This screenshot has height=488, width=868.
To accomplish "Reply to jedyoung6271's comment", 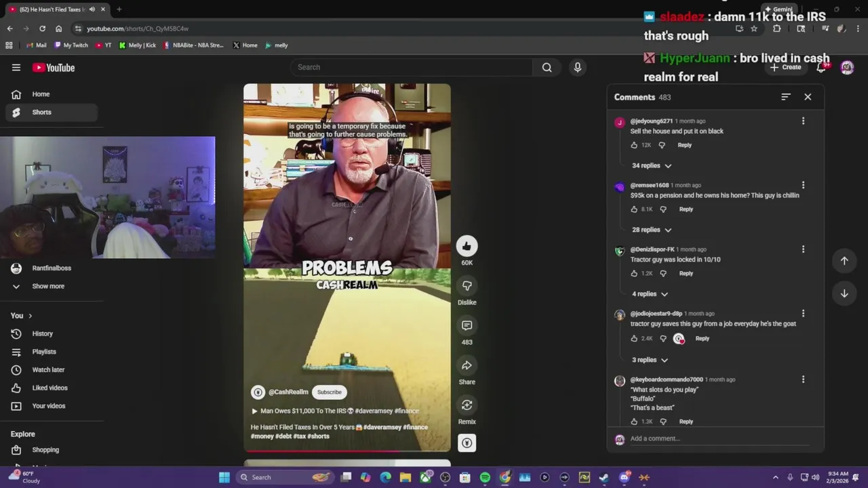I will click(x=684, y=145).
